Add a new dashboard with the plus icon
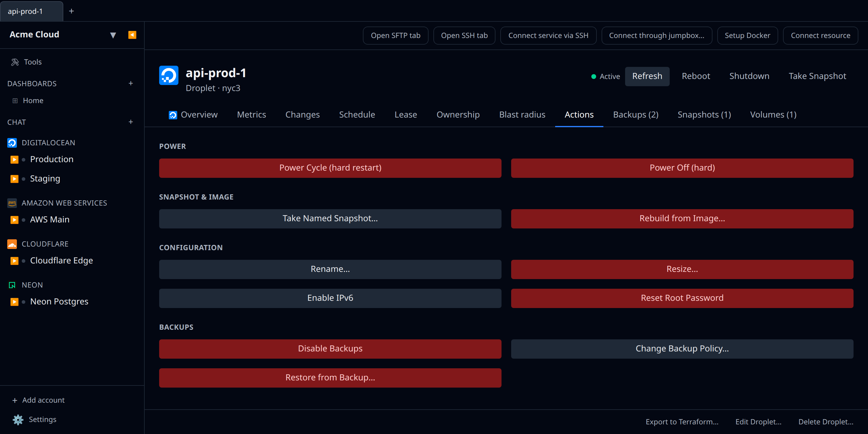The image size is (868, 434). point(131,83)
